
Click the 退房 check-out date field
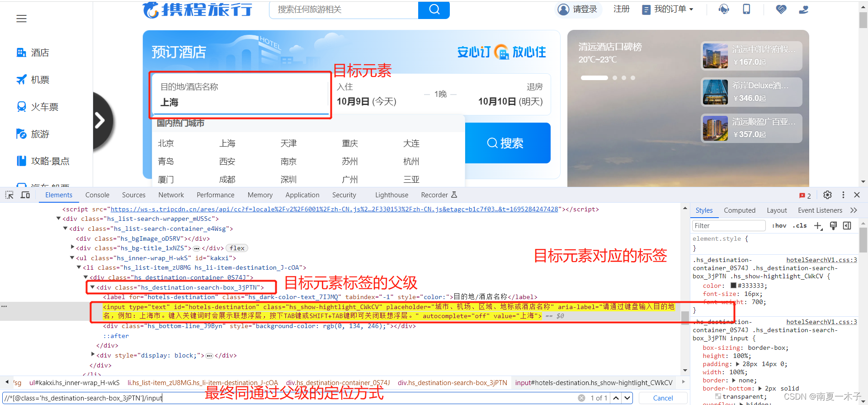click(x=510, y=94)
